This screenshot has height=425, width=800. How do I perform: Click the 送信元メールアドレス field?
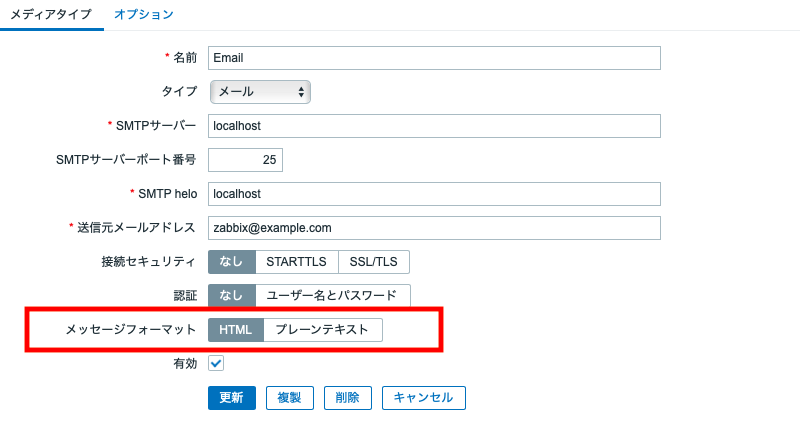click(x=434, y=228)
